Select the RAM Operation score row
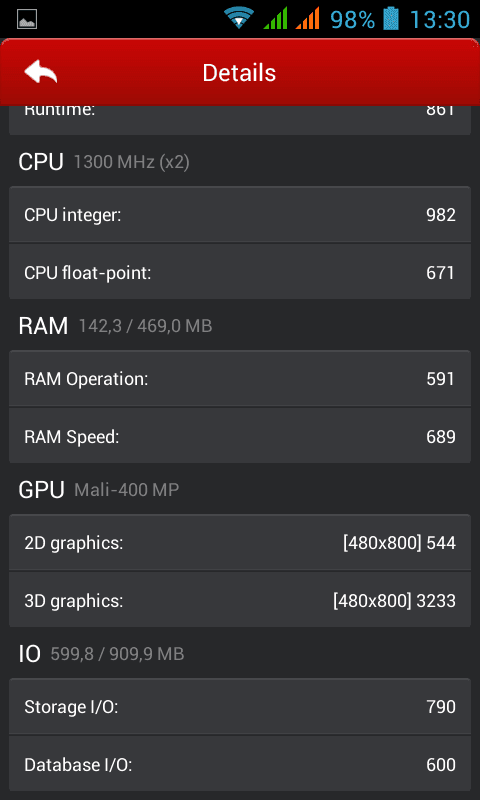 click(x=240, y=379)
